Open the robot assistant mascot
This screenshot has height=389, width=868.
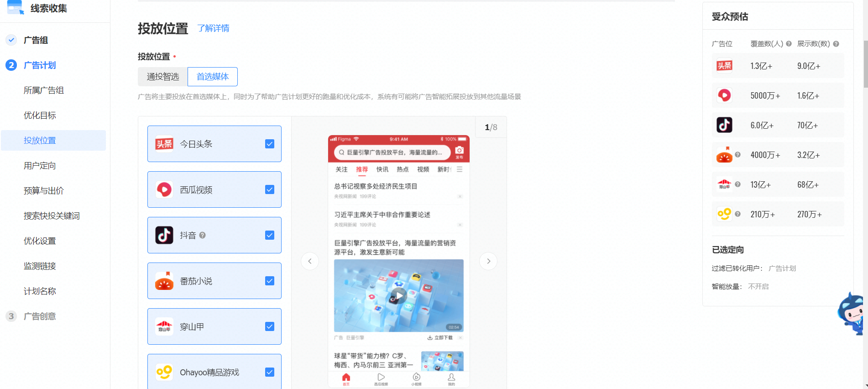pyautogui.click(x=851, y=313)
